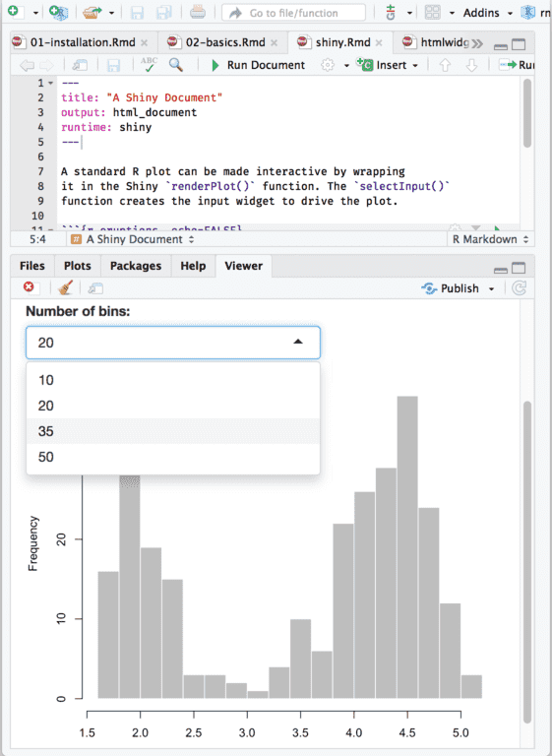Go to the previous chunk with the up arrow
The width and height of the screenshot is (552, 756).
tap(445, 65)
